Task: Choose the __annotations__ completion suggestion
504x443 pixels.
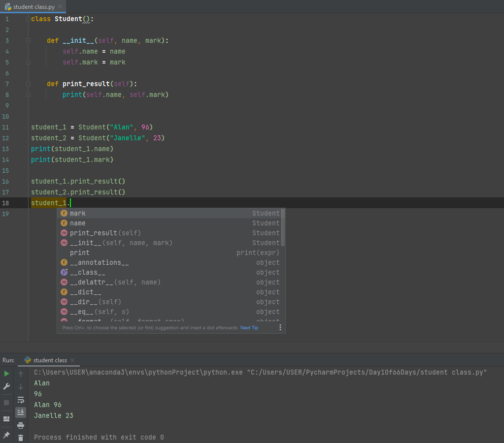Action: (x=169, y=262)
